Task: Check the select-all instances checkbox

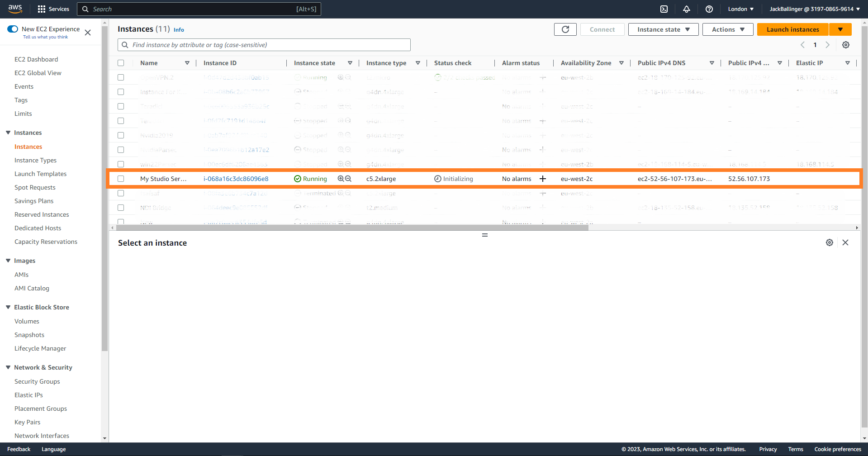Action: pos(121,63)
